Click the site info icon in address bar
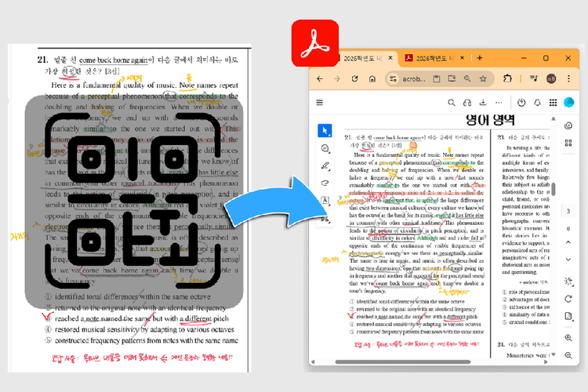This screenshot has width=588, height=392. 393,78
